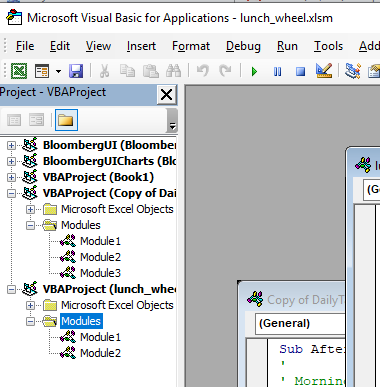This screenshot has width=380, height=387.
Task: Collapse Modules folder under Copy of Daily project
Action: coord(30,225)
